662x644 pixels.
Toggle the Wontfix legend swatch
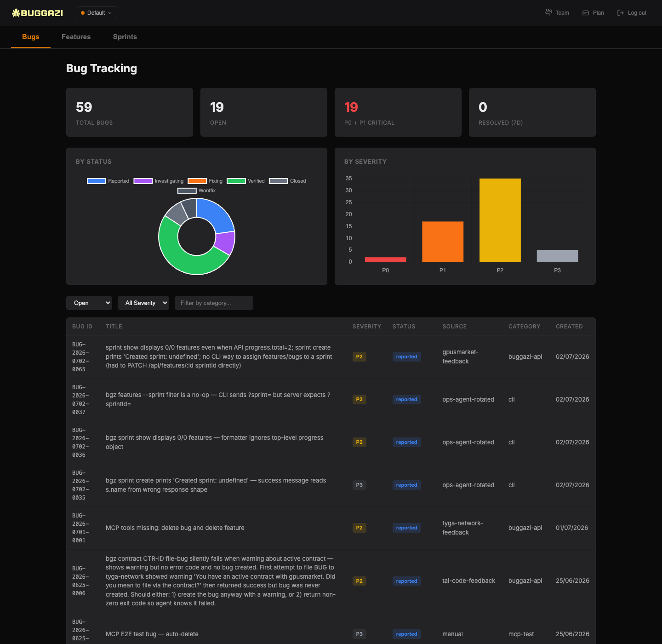pyautogui.click(x=187, y=190)
